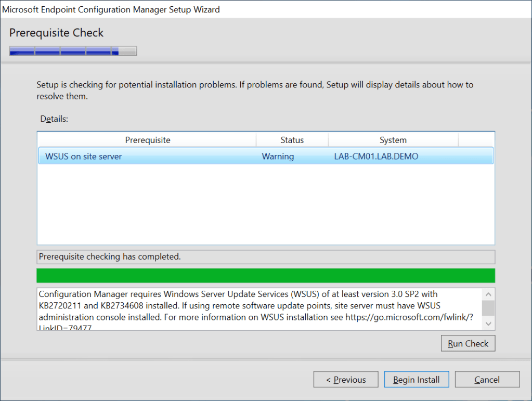Click the LAB-CM01.LAB.DEMO system cell

pos(376,157)
